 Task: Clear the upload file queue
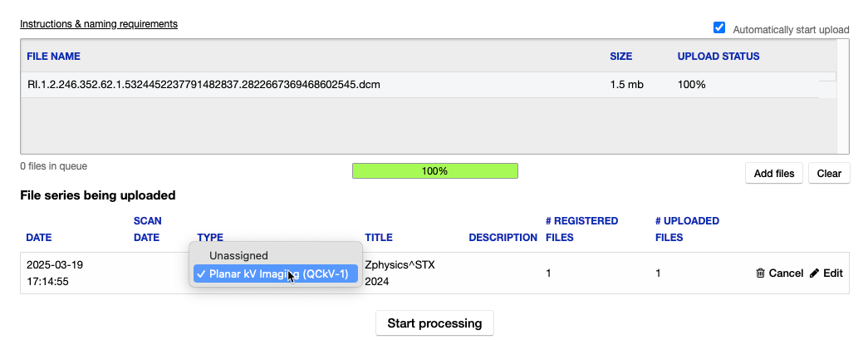[x=829, y=174]
